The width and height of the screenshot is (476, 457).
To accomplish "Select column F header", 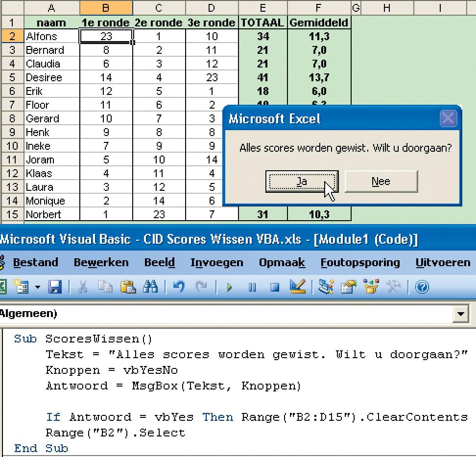I will pos(319,7).
